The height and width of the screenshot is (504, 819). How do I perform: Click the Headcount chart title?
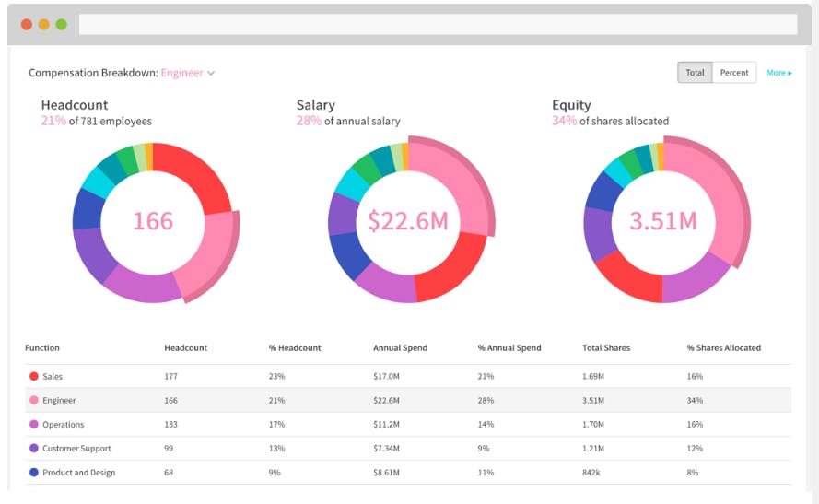click(75, 105)
